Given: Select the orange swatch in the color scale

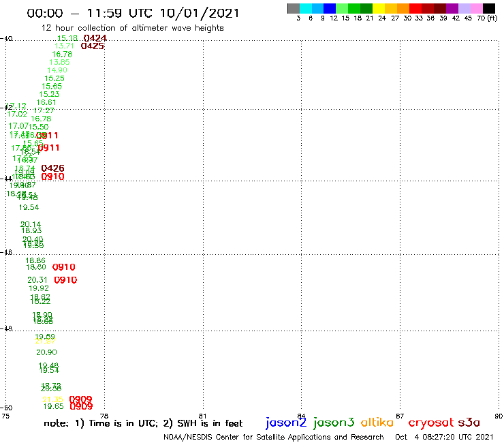Looking at the screenshot, I should (x=403, y=8).
